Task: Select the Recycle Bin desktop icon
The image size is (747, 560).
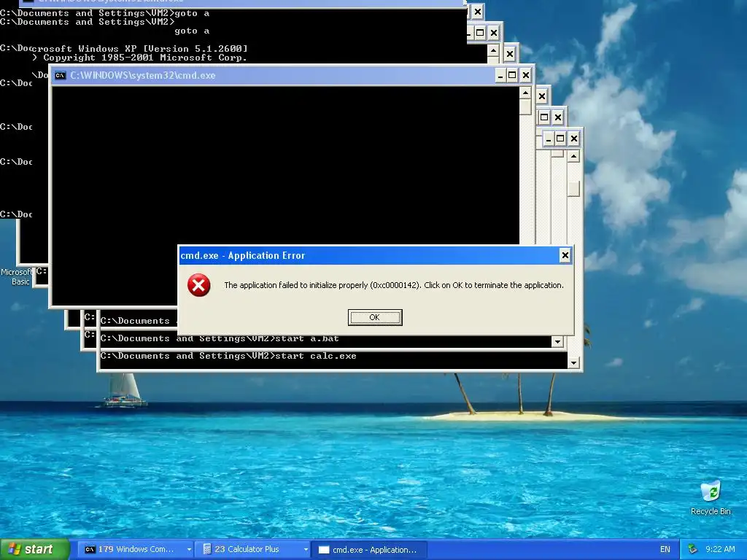Action: tap(711, 497)
